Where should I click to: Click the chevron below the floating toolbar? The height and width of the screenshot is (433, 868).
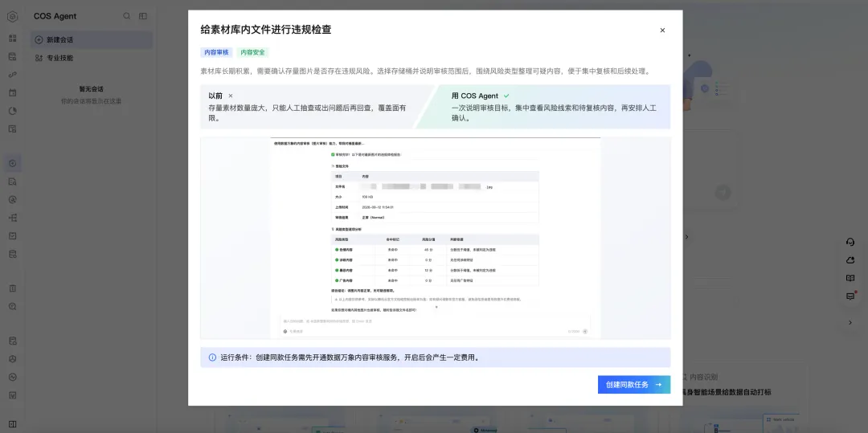(850, 322)
